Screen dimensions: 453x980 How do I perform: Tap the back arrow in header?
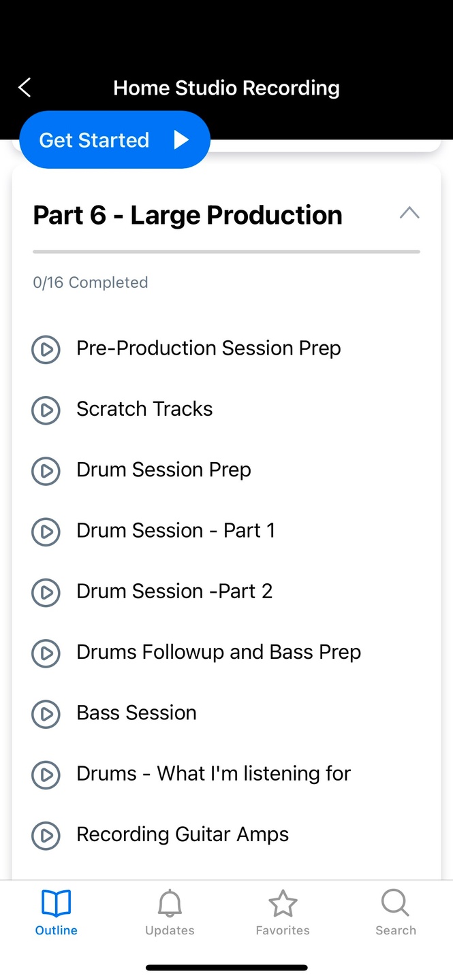coord(25,87)
